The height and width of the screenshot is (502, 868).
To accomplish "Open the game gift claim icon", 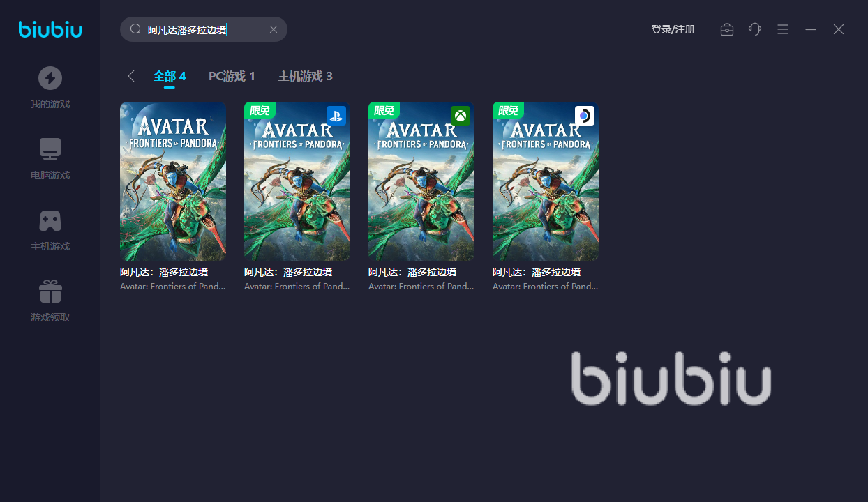I will click(x=50, y=291).
